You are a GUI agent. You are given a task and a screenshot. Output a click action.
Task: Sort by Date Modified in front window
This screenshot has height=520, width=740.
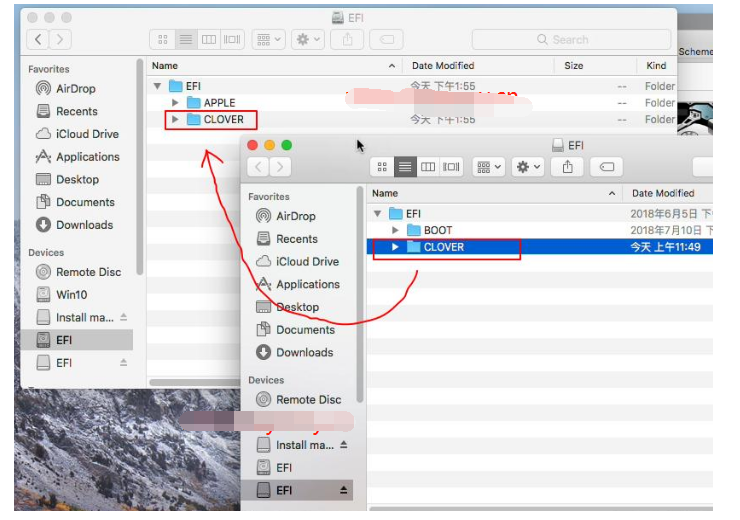point(667,193)
